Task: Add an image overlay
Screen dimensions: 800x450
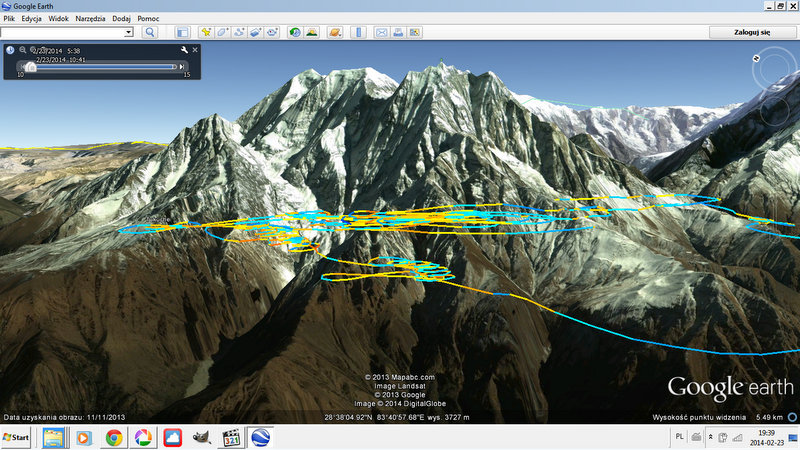Action: click(x=257, y=32)
